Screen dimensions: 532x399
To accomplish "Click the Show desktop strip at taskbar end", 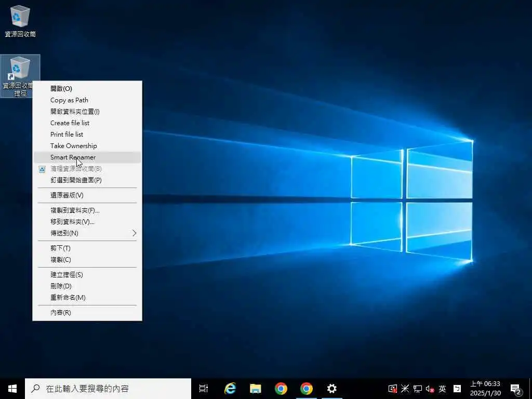I will (x=530, y=389).
